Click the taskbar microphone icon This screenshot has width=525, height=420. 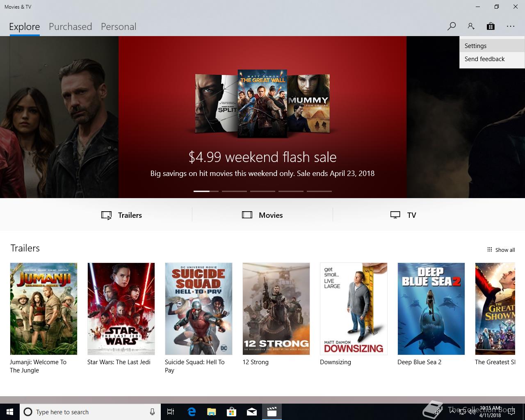click(152, 412)
